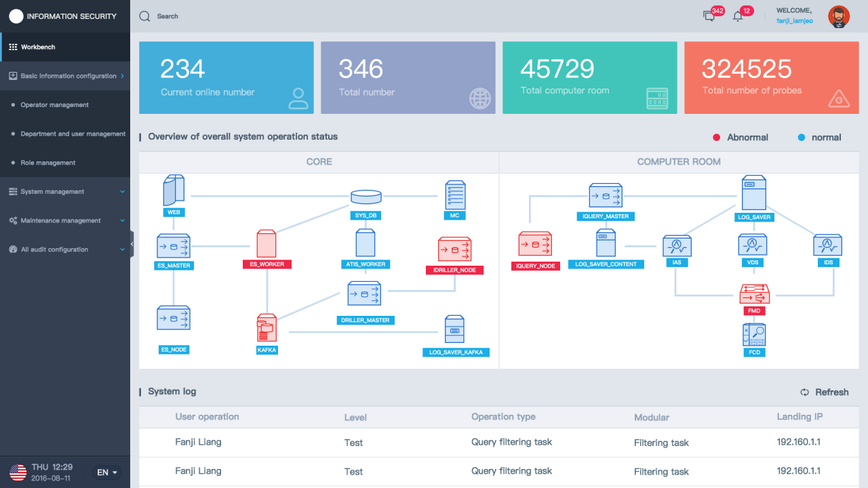Select the WEB server icon
Screen dimensions: 868x488
174,190
